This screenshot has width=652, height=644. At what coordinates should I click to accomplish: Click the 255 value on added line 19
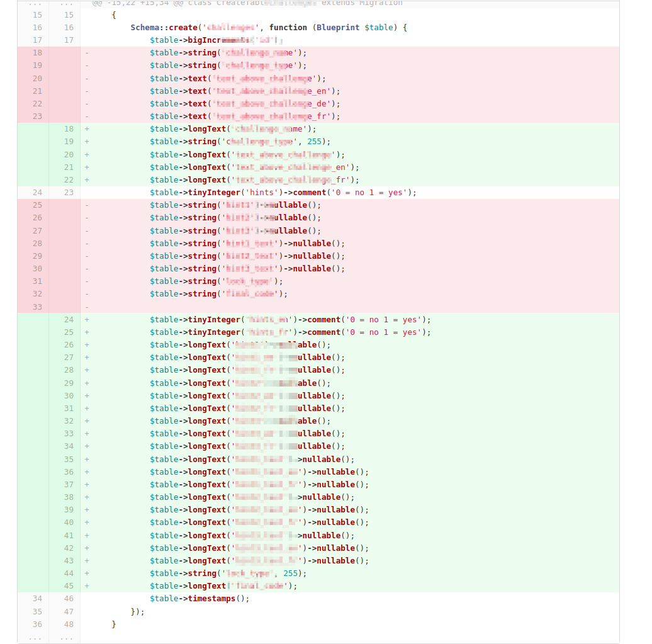coord(315,142)
